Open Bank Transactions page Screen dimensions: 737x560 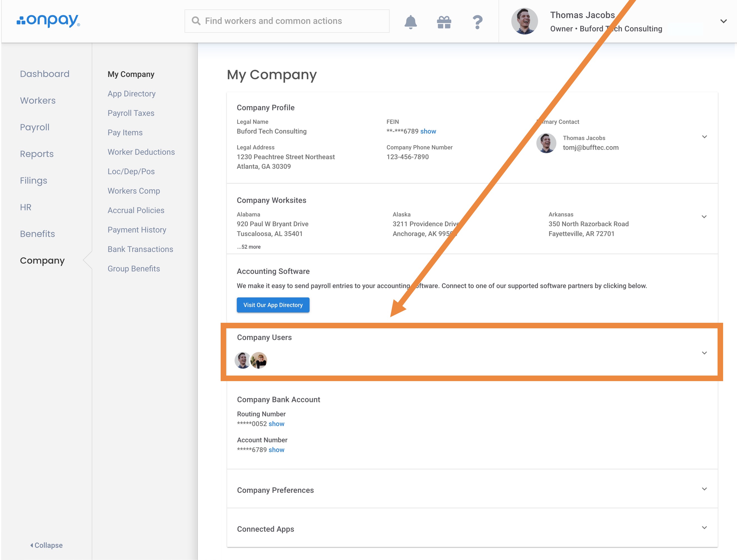tap(140, 249)
